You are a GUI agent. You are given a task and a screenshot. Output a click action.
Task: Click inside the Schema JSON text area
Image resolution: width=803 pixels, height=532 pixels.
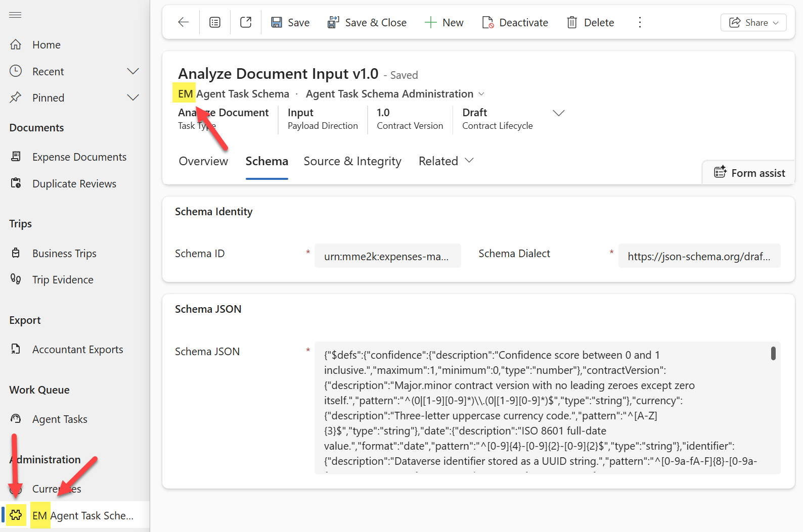point(548,408)
